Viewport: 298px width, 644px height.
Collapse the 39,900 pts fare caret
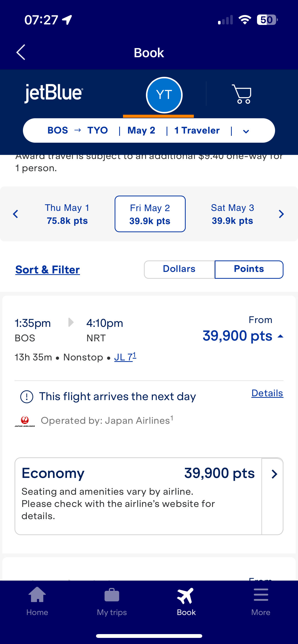point(280,336)
